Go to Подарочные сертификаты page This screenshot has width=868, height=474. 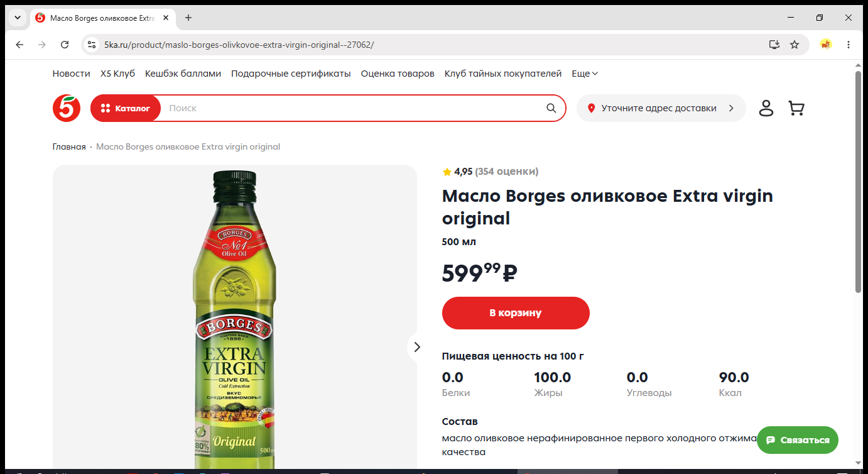click(291, 74)
